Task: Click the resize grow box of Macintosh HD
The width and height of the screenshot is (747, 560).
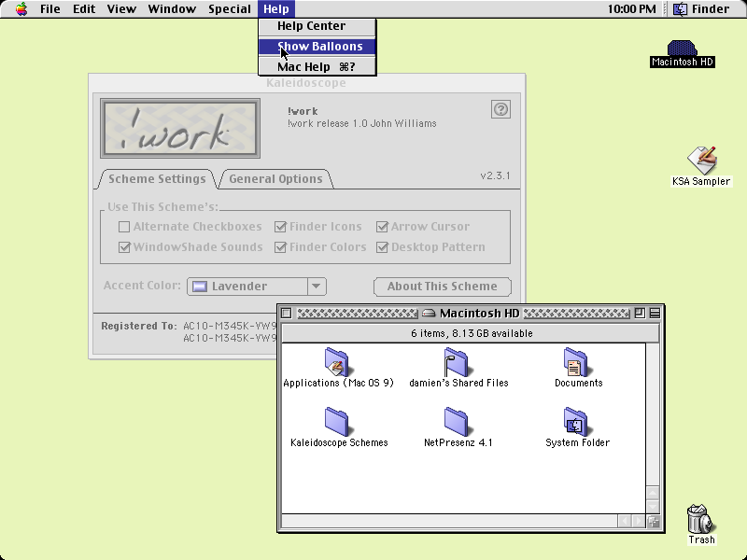Action: click(x=653, y=522)
